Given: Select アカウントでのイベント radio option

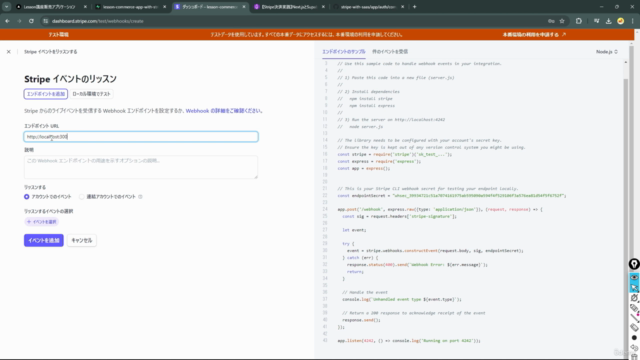Looking at the screenshot, I should (27, 197).
